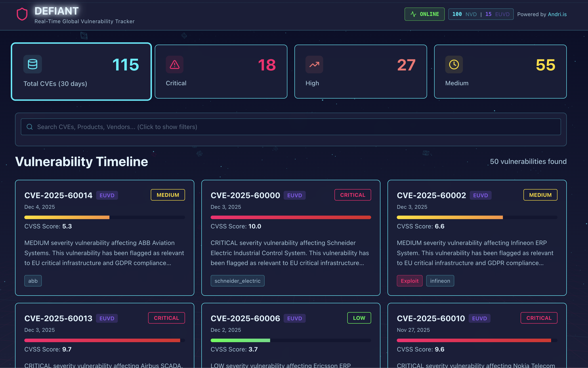Viewport: 588px width, 368px height.
Task: Click the DEFIANT shield logo icon
Action: 22,14
